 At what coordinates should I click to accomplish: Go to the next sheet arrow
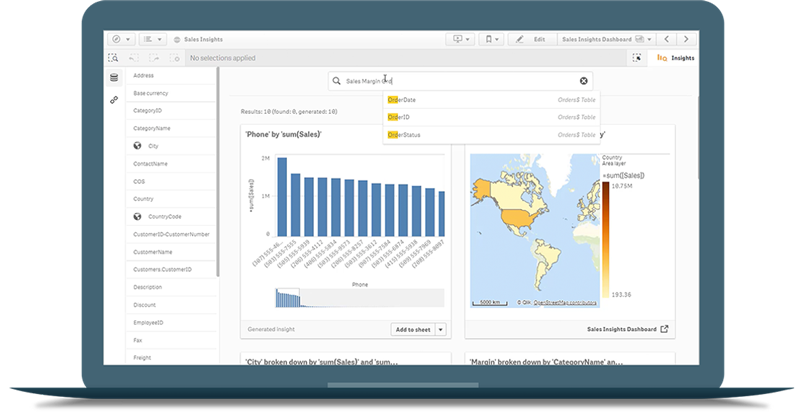coord(687,39)
